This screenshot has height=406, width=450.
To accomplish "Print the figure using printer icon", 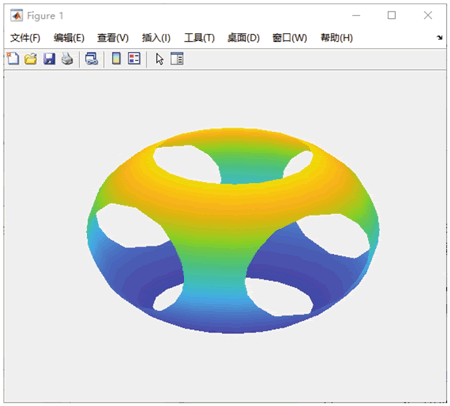I will (67, 59).
